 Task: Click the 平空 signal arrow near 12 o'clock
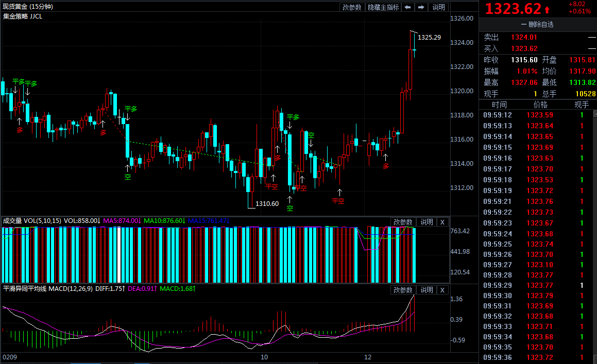click(338, 193)
